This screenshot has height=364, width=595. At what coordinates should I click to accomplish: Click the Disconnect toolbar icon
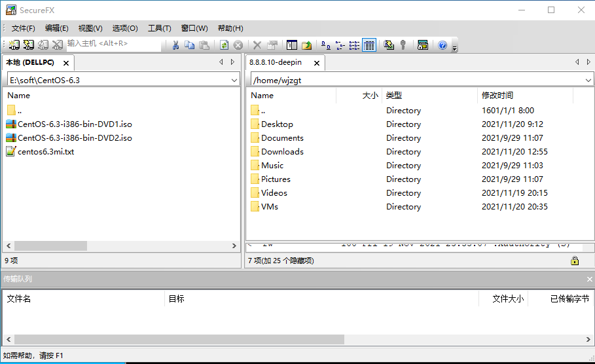(58, 45)
